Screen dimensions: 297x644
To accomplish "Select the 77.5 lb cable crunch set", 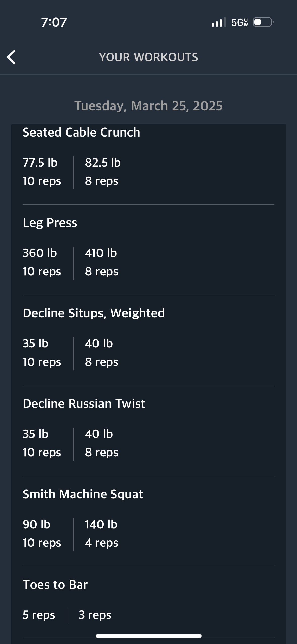I will (42, 172).
